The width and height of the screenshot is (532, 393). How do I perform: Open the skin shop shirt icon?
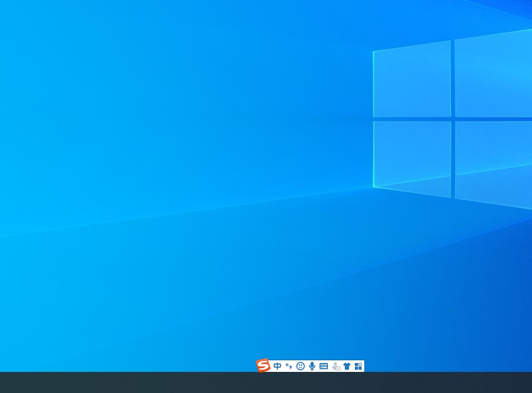click(x=347, y=366)
